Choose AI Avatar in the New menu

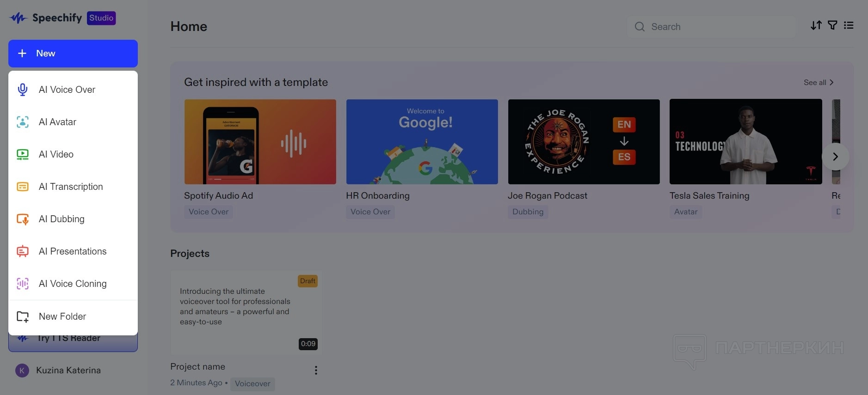(73, 122)
